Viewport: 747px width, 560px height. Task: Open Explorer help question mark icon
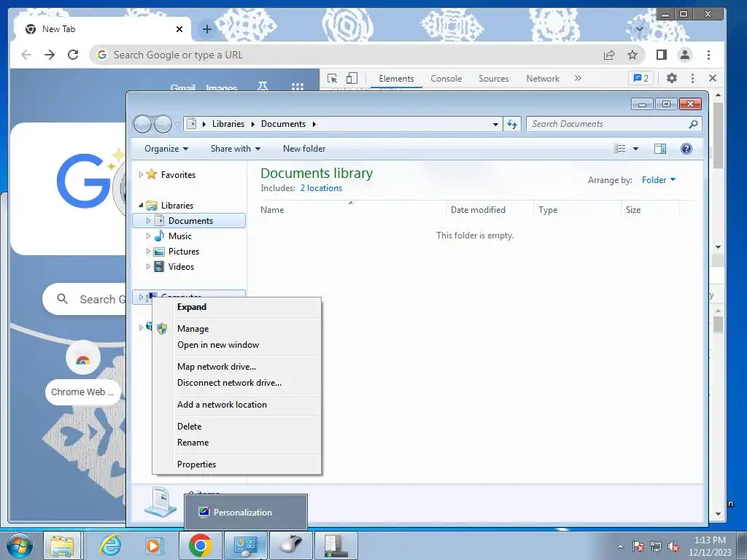(x=686, y=149)
